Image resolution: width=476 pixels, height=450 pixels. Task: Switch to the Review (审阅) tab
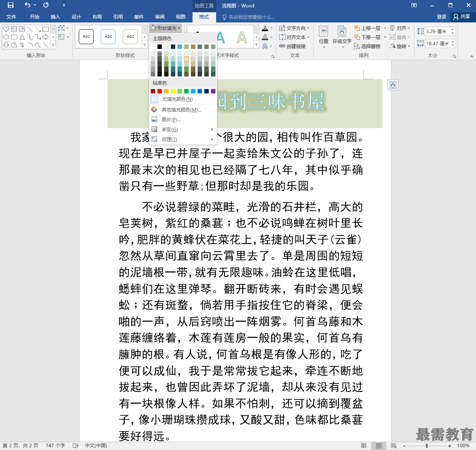(x=160, y=17)
